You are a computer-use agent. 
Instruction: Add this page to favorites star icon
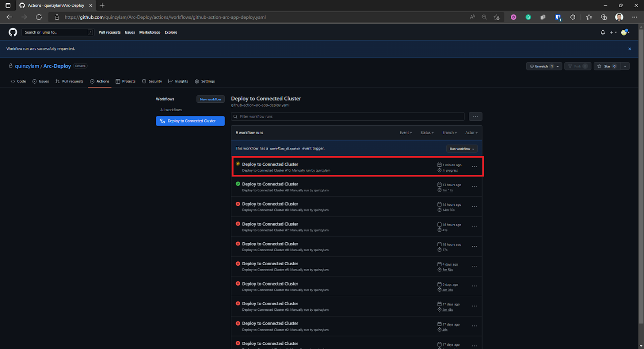pyautogui.click(x=496, y=17)
